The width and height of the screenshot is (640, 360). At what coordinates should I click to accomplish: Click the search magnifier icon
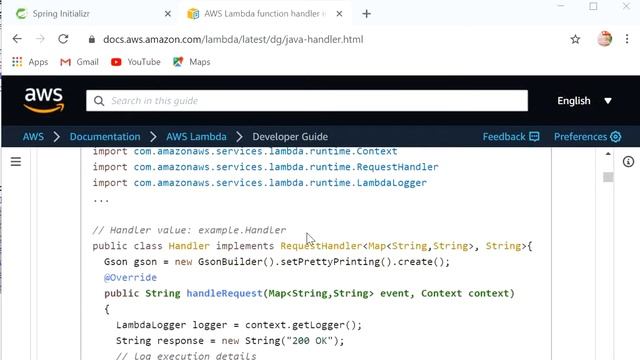click(99, 101)
